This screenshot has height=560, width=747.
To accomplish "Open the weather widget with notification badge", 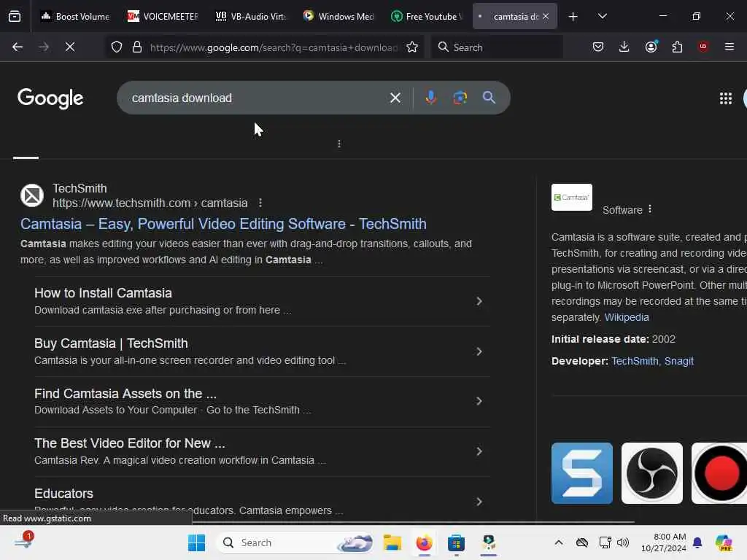I will pyautogui.click(x=24, y=542).
